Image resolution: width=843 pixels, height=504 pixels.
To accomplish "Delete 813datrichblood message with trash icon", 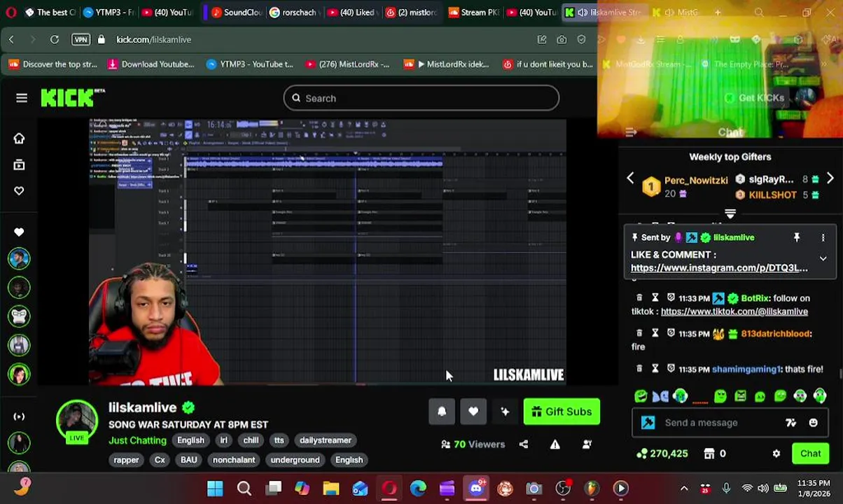I will (x=639, y=334).
